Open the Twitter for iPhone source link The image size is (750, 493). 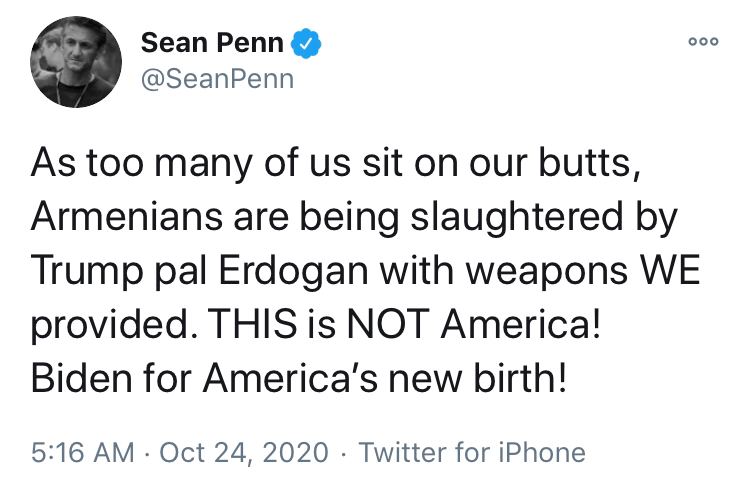471,453
